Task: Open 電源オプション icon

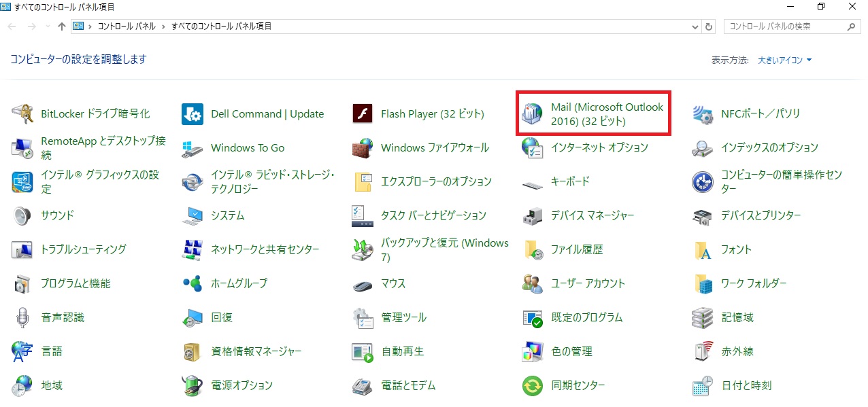Action: pyautogui.click(x=193, y=386)
